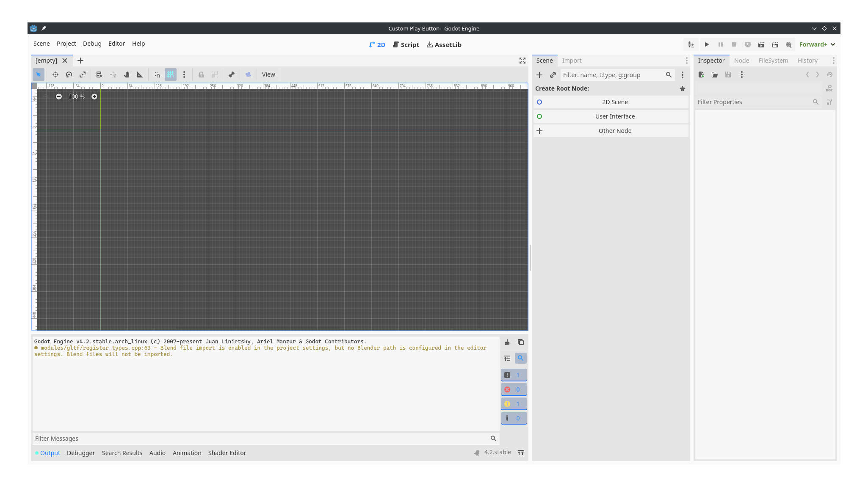The width and height of the screenshot is (868, 497).
Task: Toggle error messages filter in output
Action: pyautogui.click(x=514, y=389)
